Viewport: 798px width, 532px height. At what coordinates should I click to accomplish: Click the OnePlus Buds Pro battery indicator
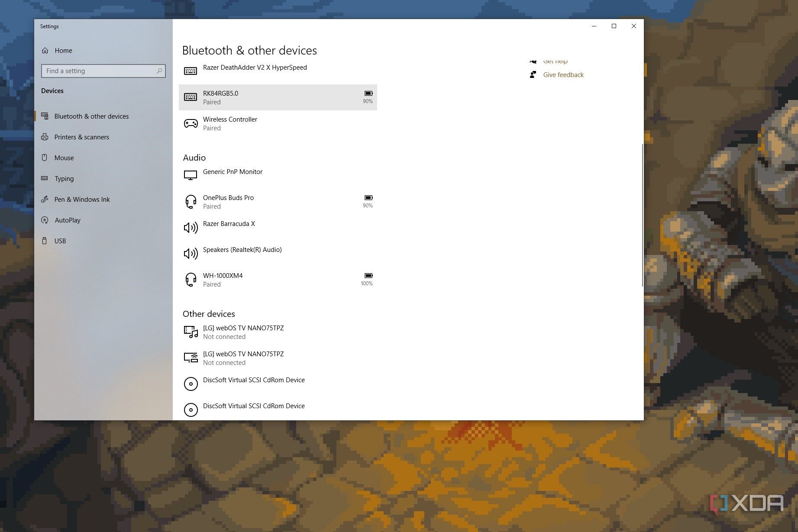tap(368, 202)
